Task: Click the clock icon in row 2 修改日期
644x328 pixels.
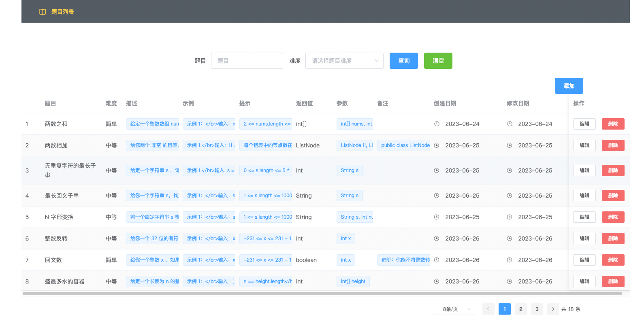Action: (510, 145)
